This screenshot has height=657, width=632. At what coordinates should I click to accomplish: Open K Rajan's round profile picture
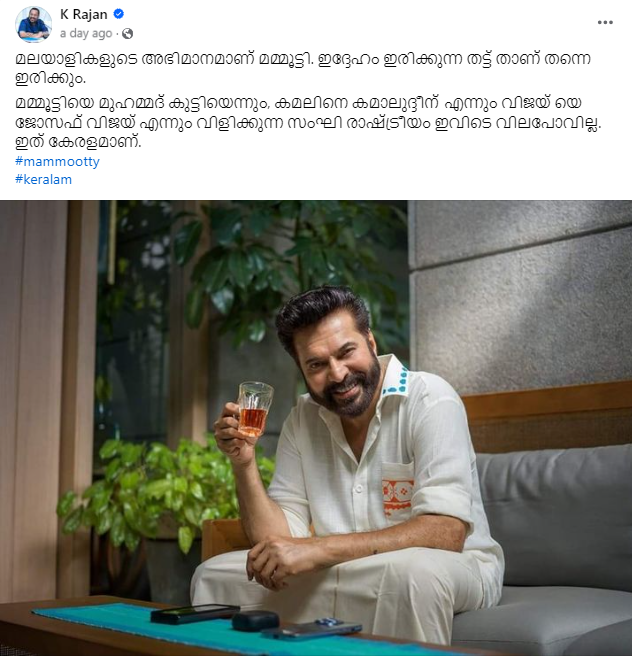coord(34,24)
